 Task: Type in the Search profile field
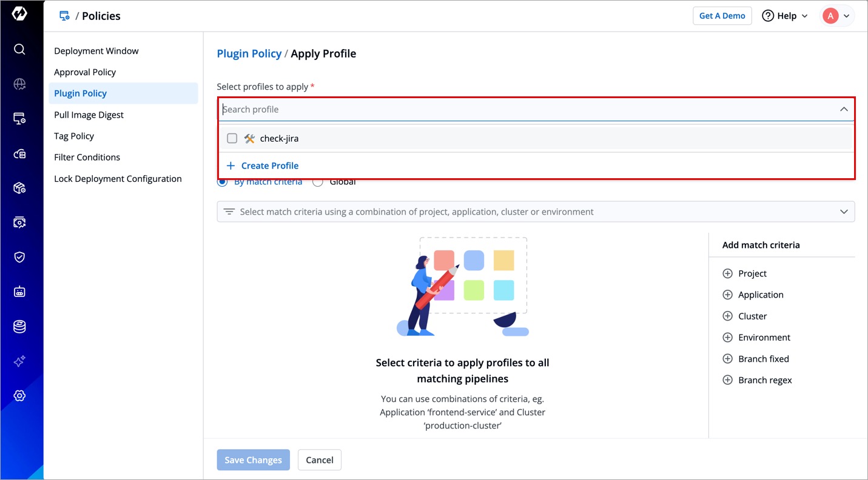pyautogui.click(x=522, y=110)
